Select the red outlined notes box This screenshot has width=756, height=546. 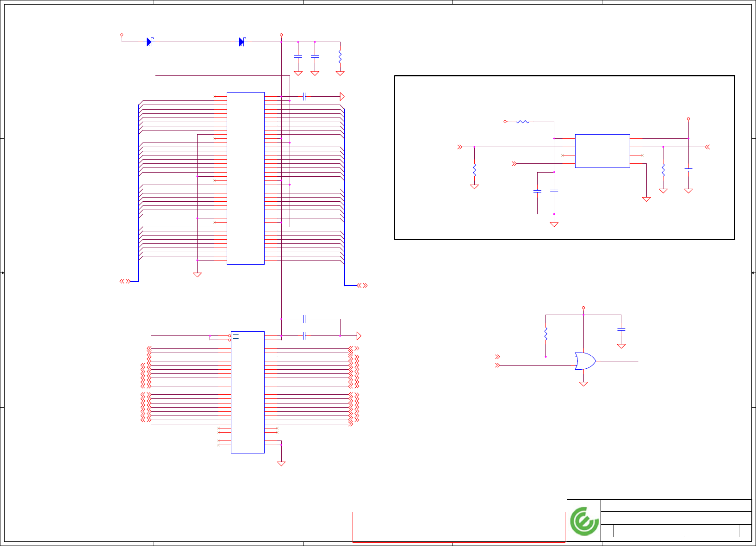click(x=459, y=527)
